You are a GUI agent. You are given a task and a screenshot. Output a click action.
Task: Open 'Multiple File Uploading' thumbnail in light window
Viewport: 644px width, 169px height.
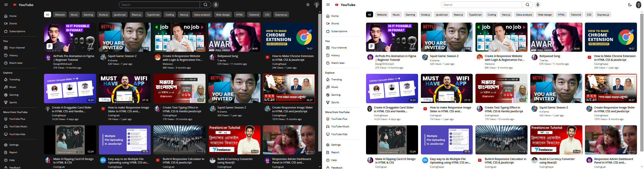[447, 140]
